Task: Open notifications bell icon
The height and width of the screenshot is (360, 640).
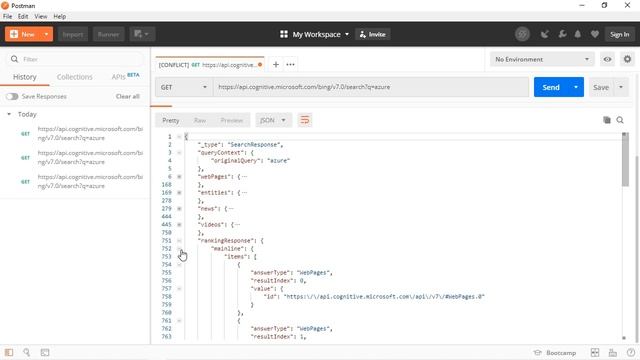Action: pos(578,34)
